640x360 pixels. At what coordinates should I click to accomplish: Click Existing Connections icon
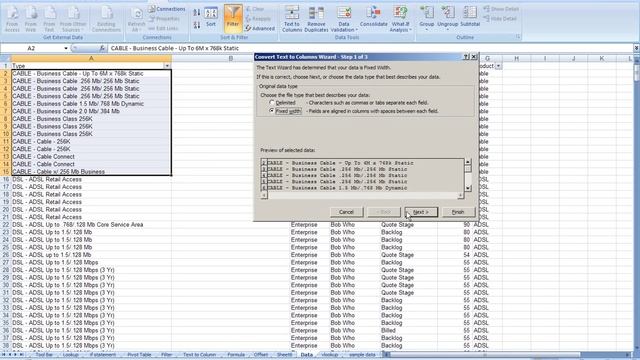pyautogui.click(x=106, y=18)
